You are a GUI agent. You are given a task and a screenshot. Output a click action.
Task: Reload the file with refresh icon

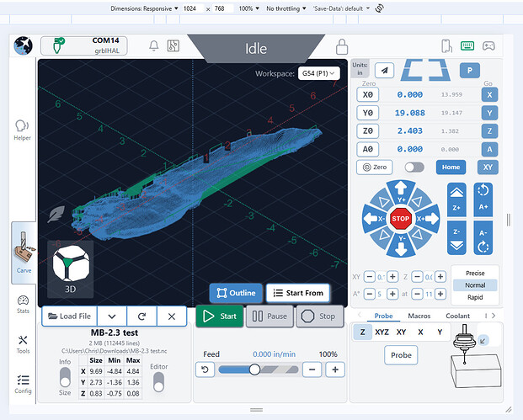141,316
